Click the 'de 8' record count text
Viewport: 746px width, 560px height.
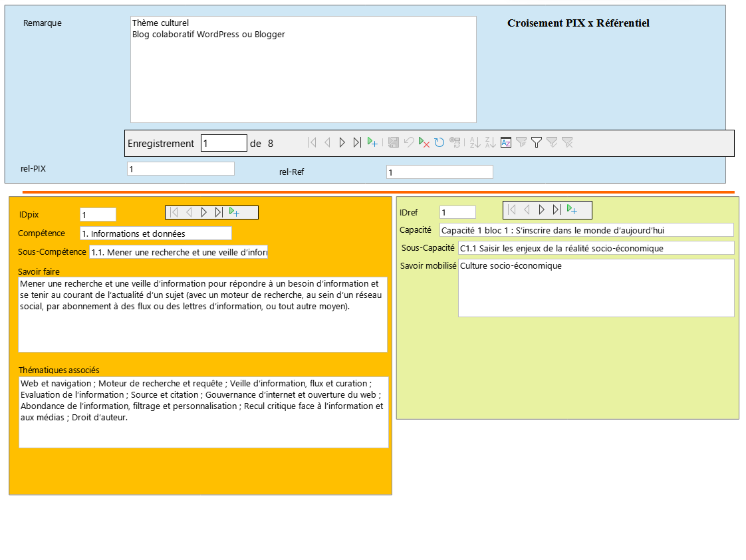pyautogui.click(x=262, y=143)
